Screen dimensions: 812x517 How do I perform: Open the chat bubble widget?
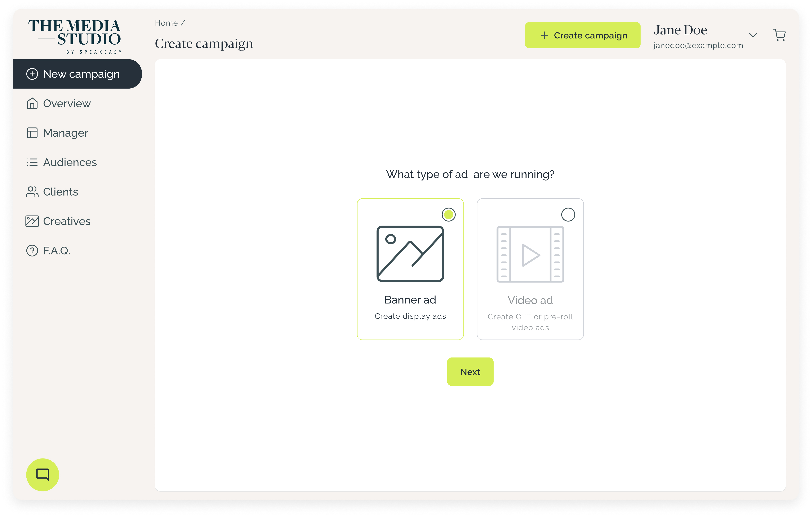pos(43,474)
